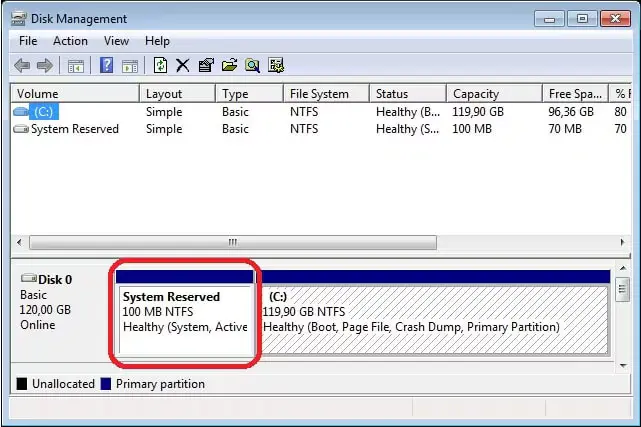This screenshot has height=427, width=641.
Task: Sort by File System column header
Action: tap(326, 94)
